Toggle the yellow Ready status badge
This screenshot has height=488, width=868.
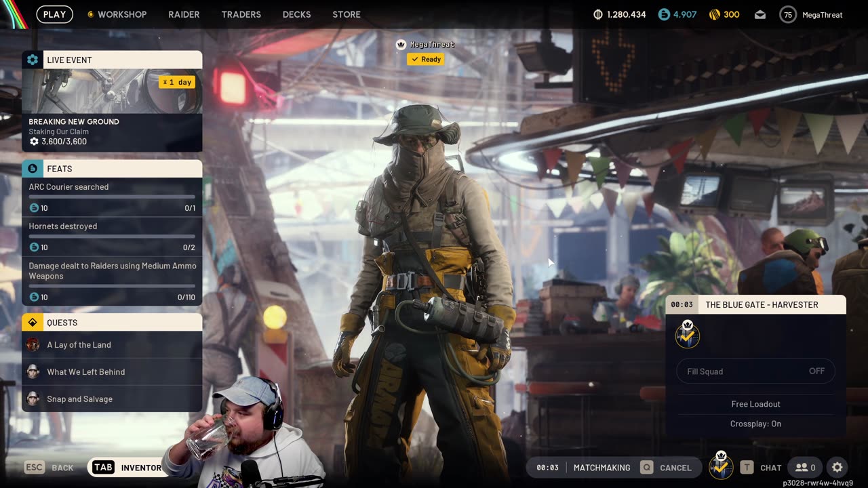[x=426, y=59]
